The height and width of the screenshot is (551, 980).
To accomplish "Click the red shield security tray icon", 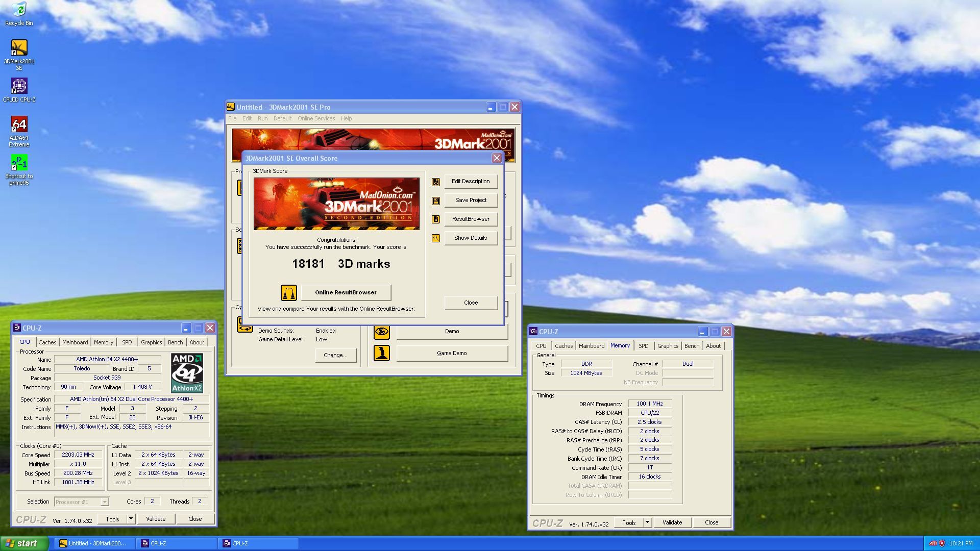I will tap(942, 543).
